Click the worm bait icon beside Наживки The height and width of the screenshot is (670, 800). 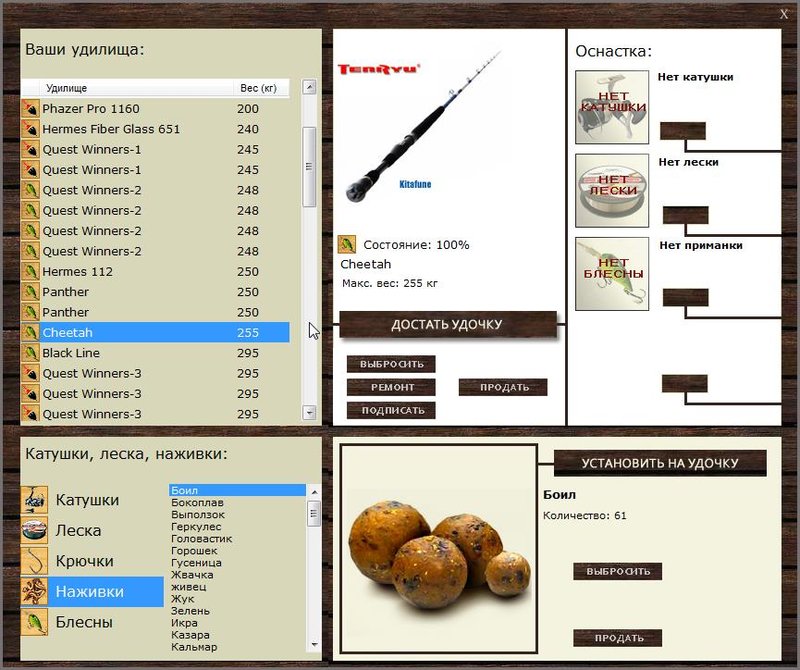34,591
